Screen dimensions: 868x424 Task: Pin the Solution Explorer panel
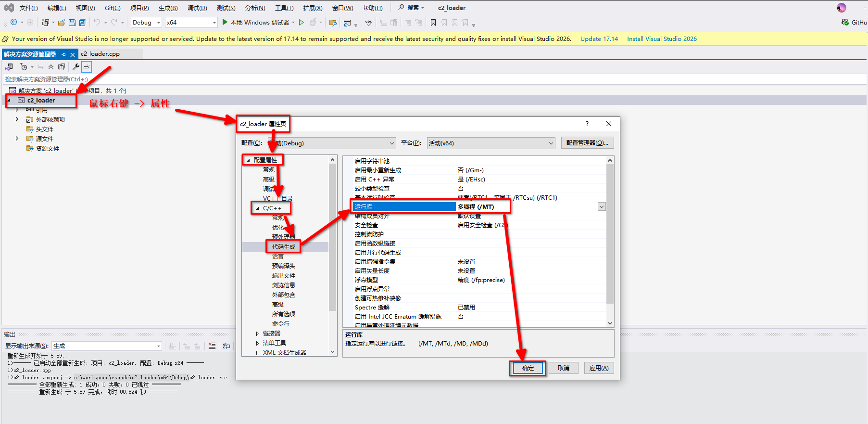pos(64,54)
